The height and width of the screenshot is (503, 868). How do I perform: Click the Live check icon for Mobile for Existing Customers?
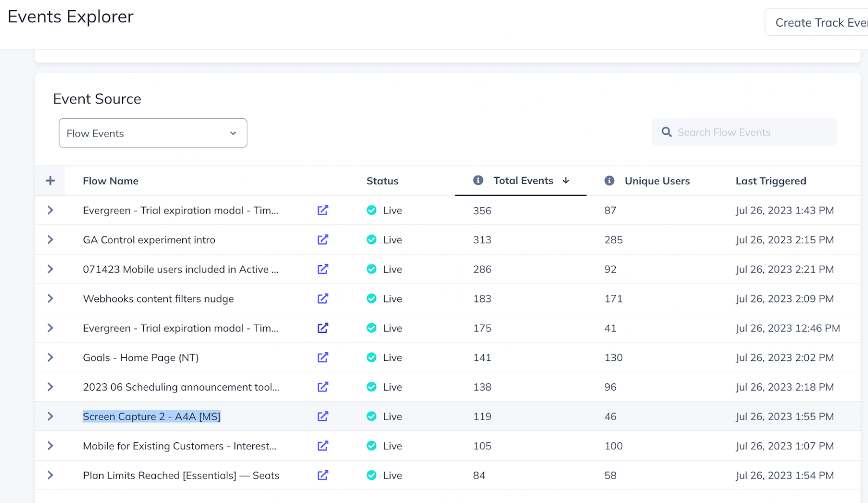(x=372, y=446)
